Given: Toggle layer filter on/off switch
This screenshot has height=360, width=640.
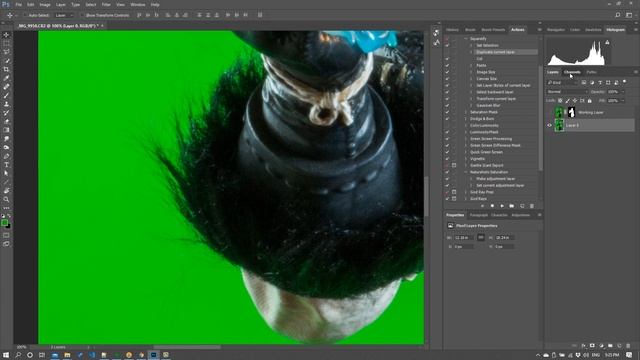Looking at the screenshot, I should click(x=624, y=82).
